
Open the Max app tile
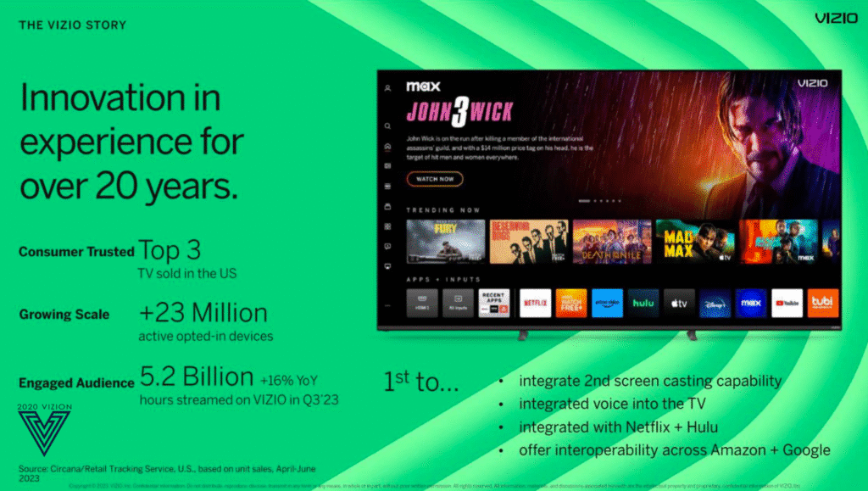[x=750, y=303]
